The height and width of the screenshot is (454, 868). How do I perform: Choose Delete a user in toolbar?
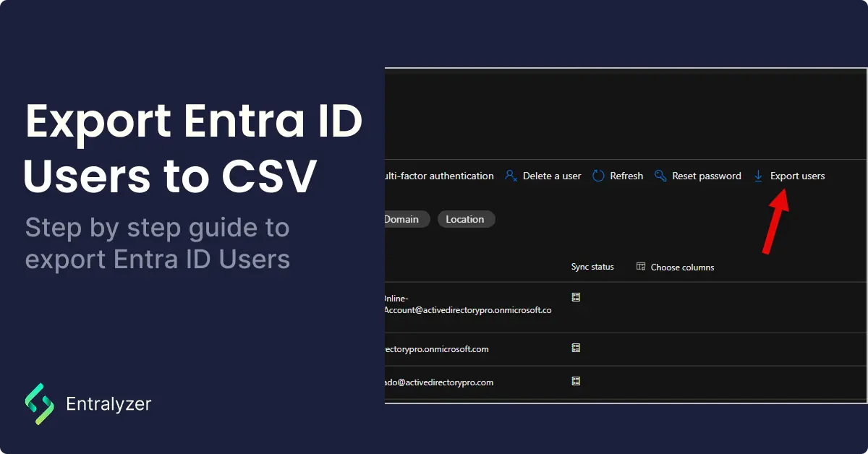click(552, 176)
